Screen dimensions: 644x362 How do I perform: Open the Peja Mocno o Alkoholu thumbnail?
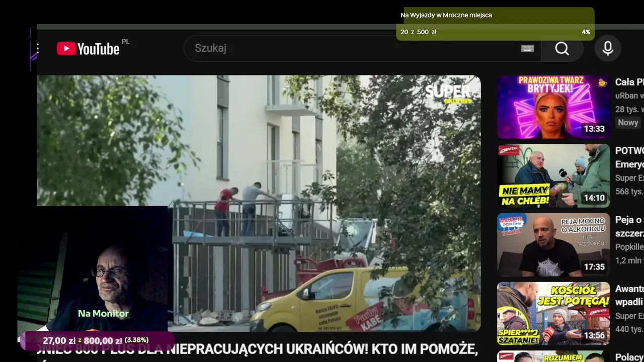click(x=553, y=245)
